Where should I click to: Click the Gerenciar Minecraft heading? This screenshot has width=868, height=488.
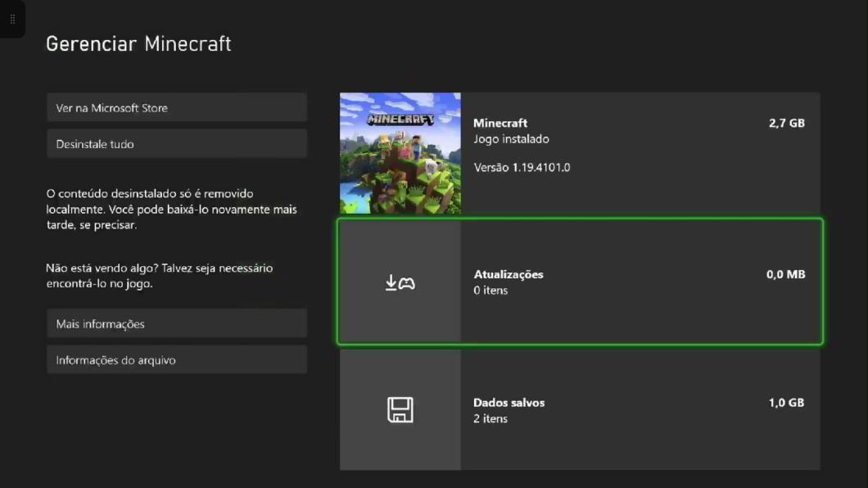point(138,43)
